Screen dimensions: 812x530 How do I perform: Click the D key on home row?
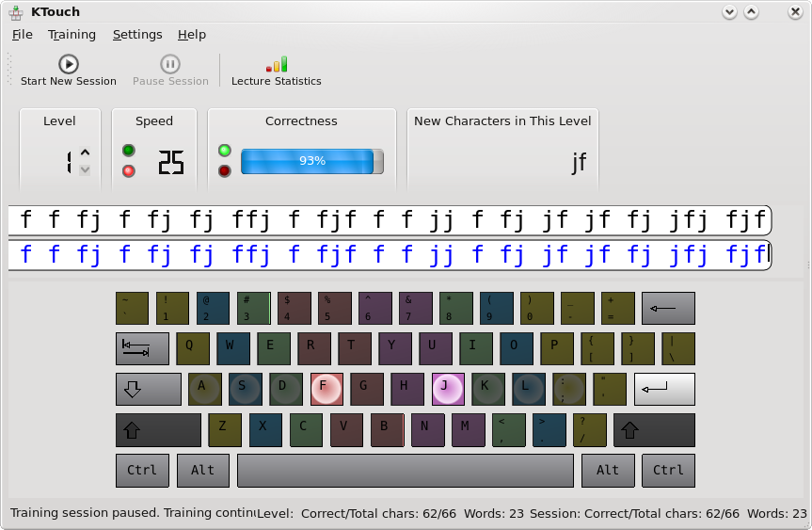click(x=286, y=389)
